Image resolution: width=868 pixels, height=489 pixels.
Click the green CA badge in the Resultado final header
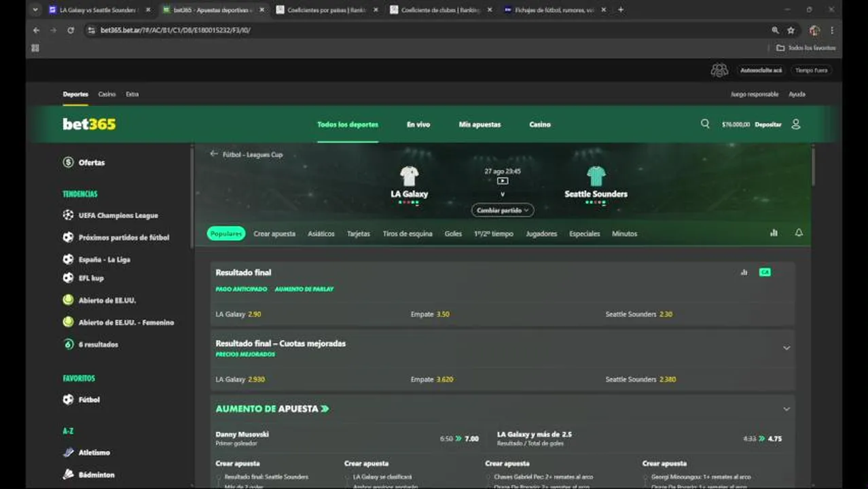765,272
